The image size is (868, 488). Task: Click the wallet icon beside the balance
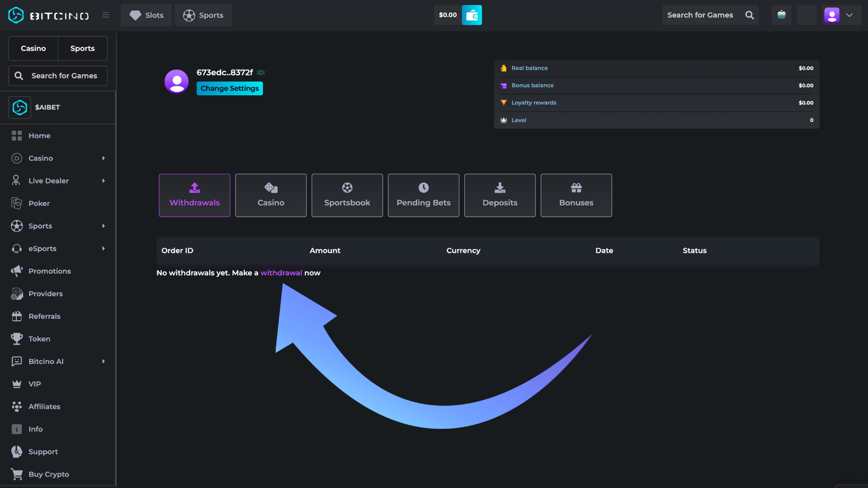point(472,15)
